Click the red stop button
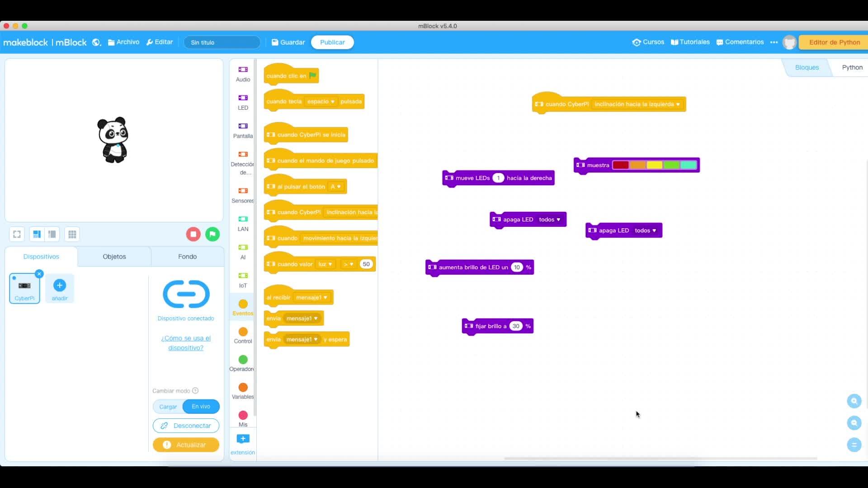This screenshot has width=868, height=488. [x=193, y=234]
